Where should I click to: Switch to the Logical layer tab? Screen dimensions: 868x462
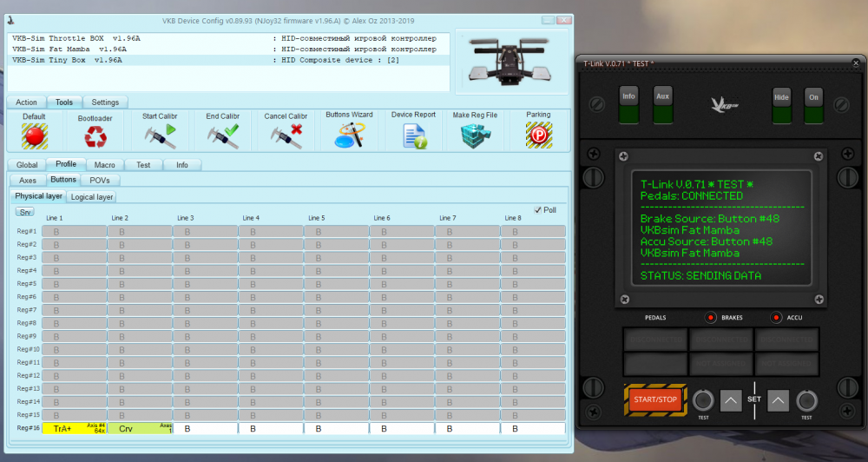(92, 197)
